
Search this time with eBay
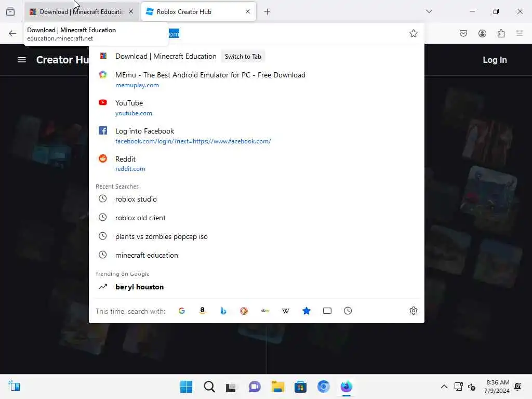point(265,311)
